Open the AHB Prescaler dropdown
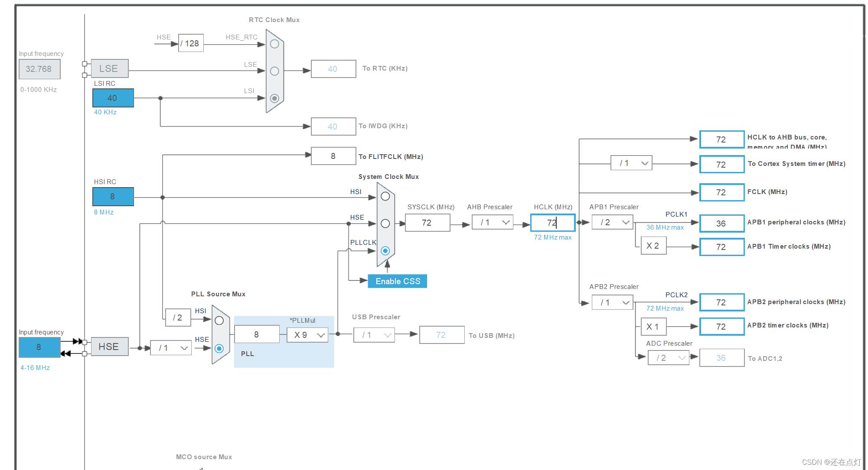 point(493,222)
